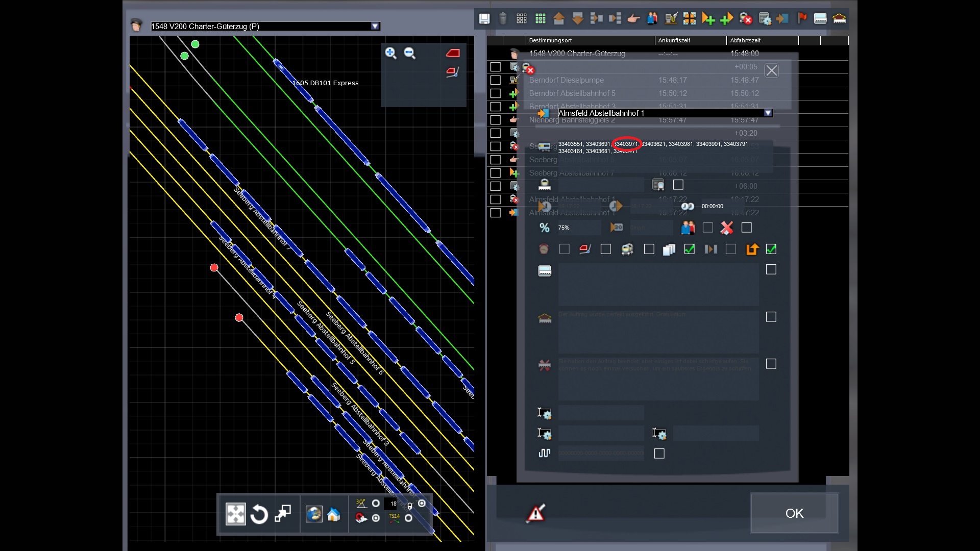
Task: Expand the Almsfeld Abstellbahnhof 1 destination dropdown
Action: point(768,113)
